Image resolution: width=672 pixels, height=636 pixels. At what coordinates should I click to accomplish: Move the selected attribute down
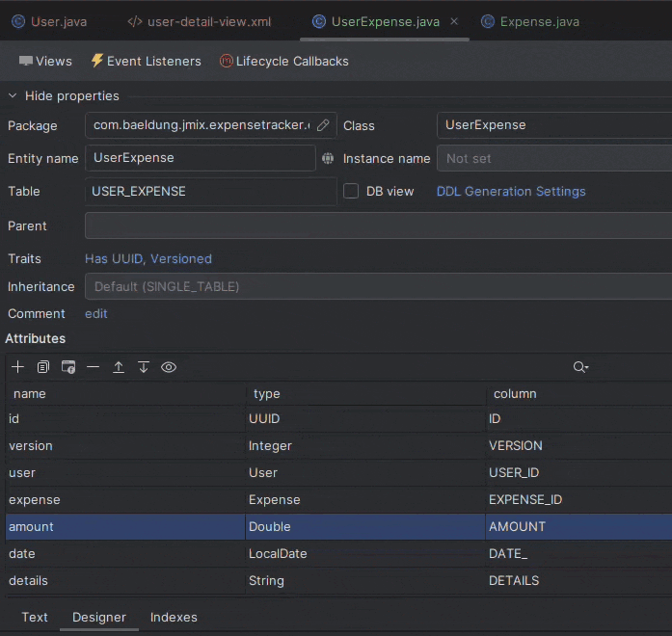(x=144, y=367)
